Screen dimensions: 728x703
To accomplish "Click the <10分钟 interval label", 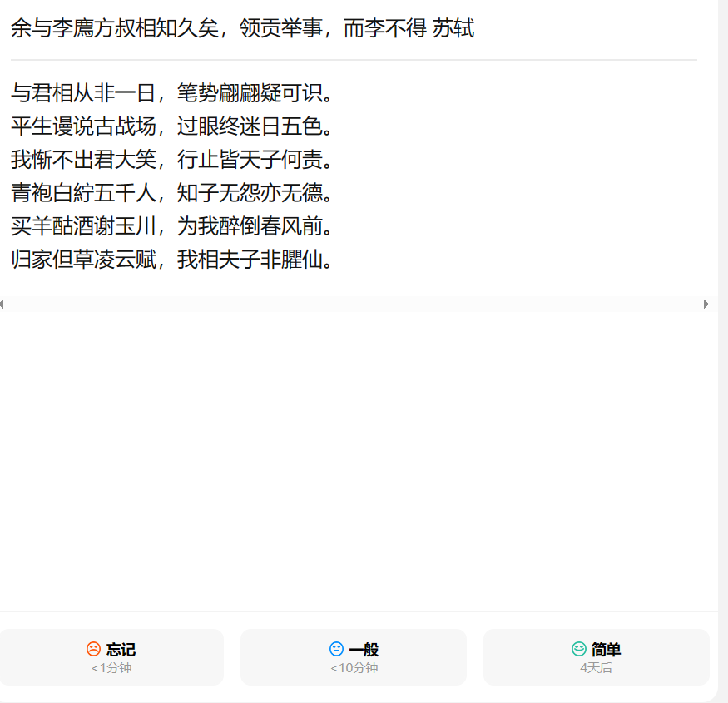I will [354, 668].
